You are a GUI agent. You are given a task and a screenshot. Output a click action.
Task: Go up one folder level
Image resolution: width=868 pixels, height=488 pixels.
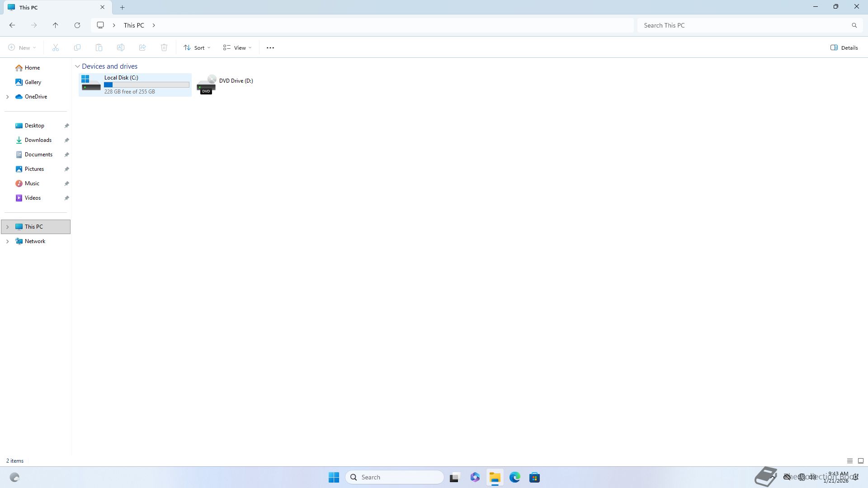[x=56, y=25]
